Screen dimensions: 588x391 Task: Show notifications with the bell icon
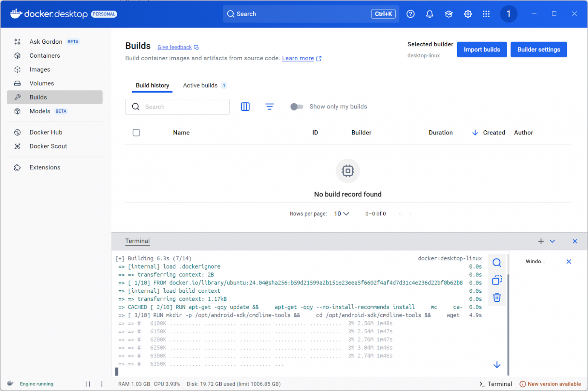[429, 14]
